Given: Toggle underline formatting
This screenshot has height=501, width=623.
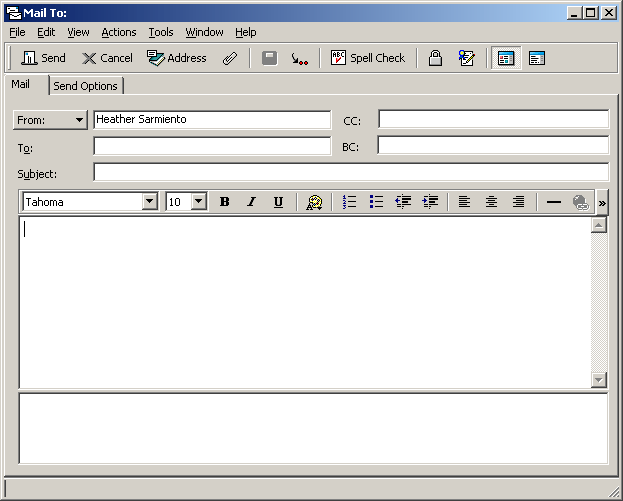Looking at the screenshot, I should coord(278,202).
